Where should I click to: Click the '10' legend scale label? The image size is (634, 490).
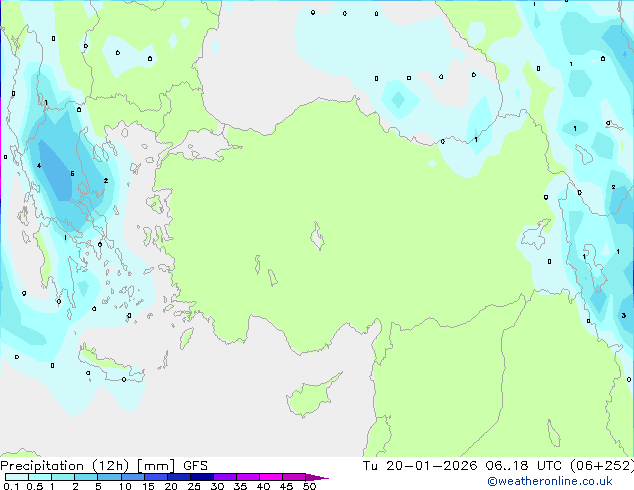click(x=125, y=486)
